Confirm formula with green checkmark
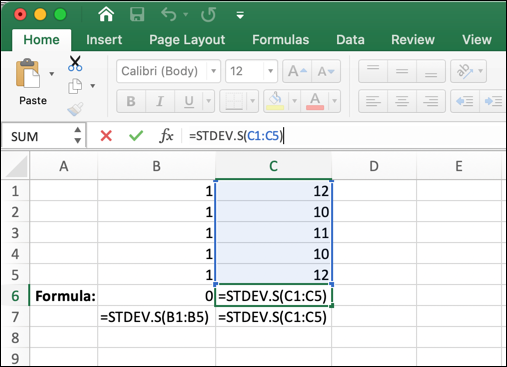The width and height of the screenshot is (507, 367). click(136, 136)
